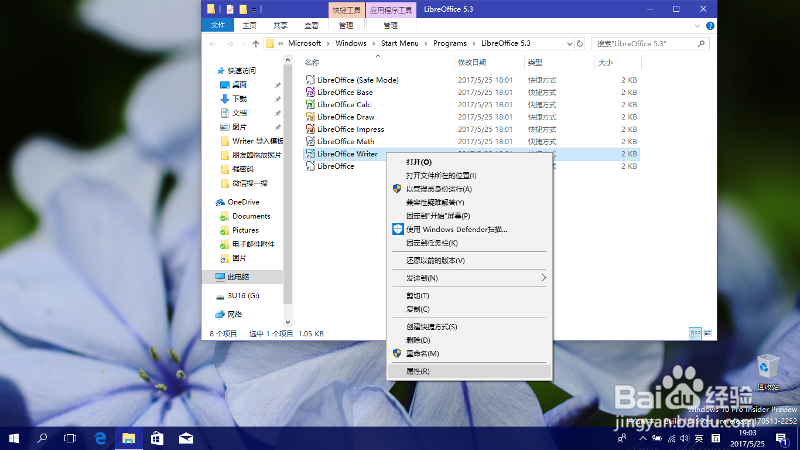Select the LibreOffice Calc icon
Screen dimensions: 800x450
310,104
